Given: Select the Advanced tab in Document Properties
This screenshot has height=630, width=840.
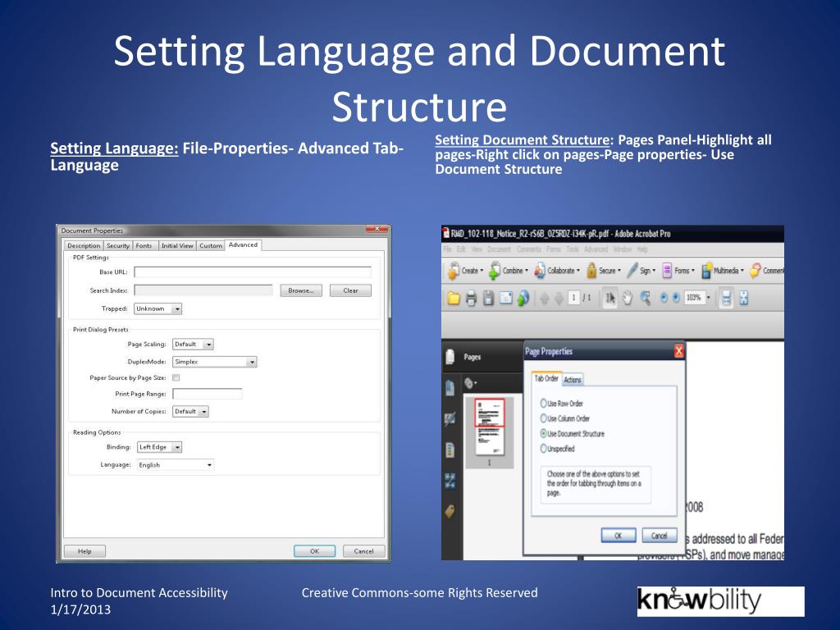Looking at the screenshot, I should click(x=243, y=244).
